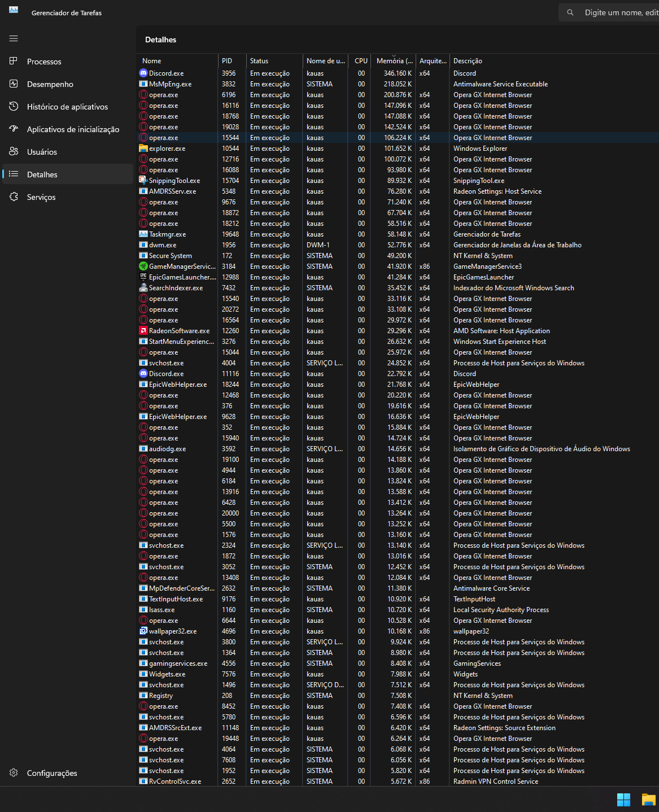This screenshot has width=659, height=812.
Task: Click the Serviços puzzle icon
Action: tap(14, 197)
